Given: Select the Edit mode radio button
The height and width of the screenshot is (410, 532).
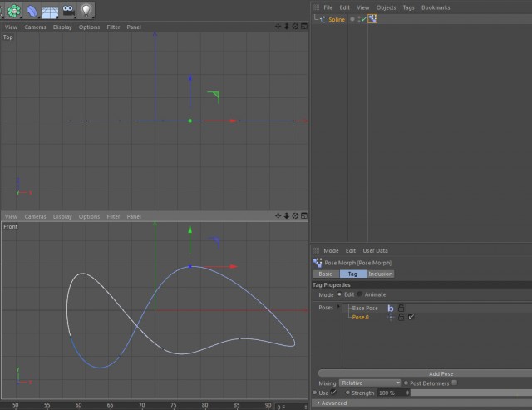Looking at the screenshot, I should (339, 294).
